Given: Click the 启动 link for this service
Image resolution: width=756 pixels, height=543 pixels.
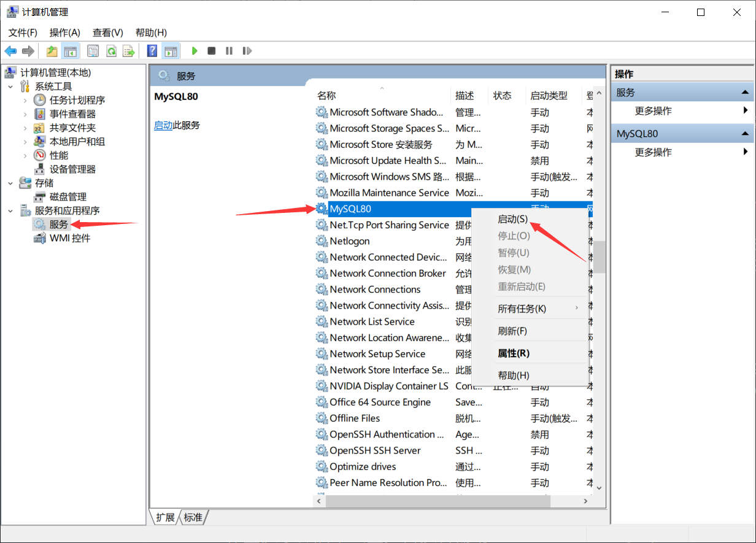Looking at the screenshot, I should point(163,125).
